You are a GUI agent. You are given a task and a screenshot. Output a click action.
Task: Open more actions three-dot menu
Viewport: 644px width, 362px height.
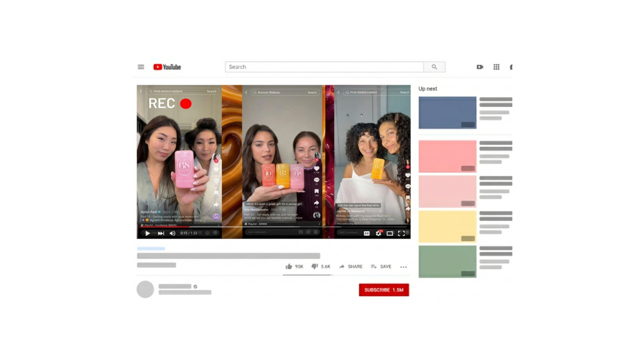[x=403, y=267]
